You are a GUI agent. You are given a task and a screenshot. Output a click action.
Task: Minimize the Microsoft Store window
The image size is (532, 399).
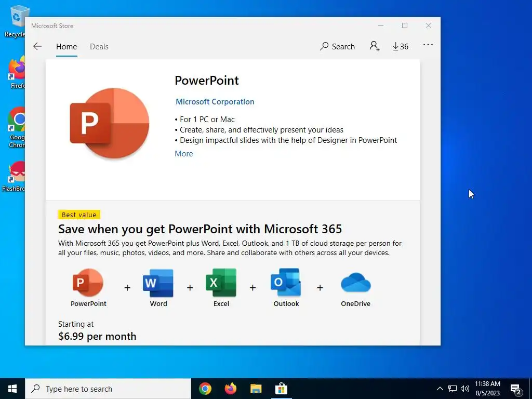[381, 26]
